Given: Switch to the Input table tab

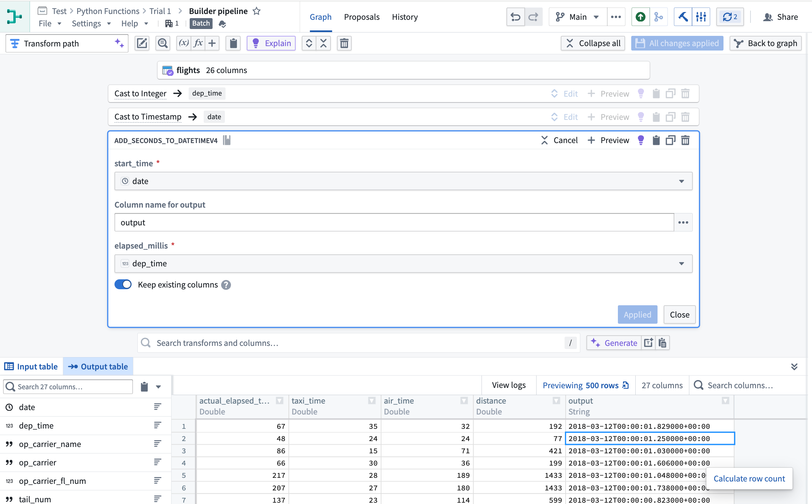Looking at the screenshot, I should (31, 366).
